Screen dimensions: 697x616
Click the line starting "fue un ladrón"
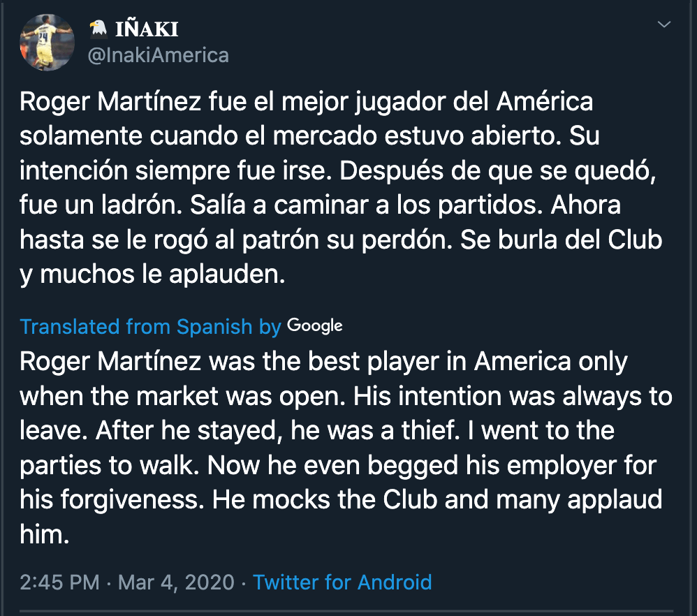320,205
